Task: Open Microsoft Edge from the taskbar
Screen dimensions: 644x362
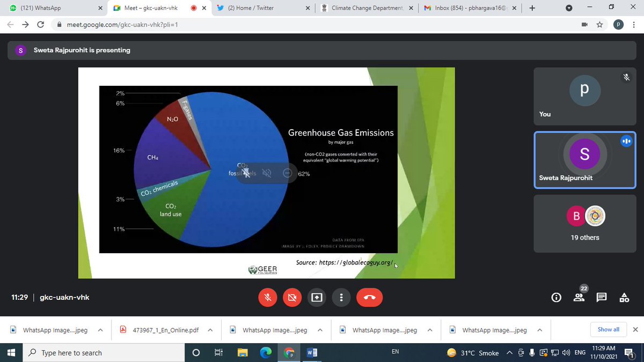Action: 266,353
